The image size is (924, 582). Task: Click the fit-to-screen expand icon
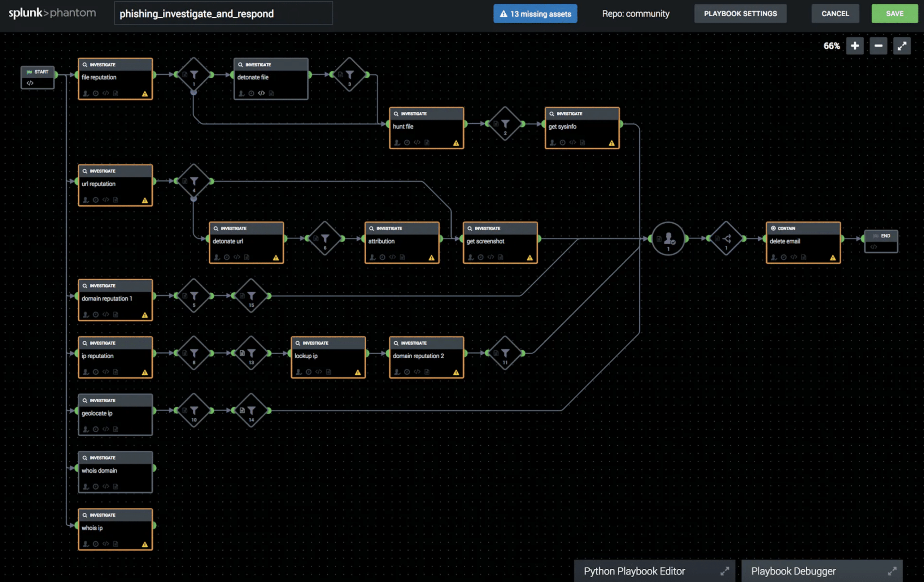tap(901, 46)
